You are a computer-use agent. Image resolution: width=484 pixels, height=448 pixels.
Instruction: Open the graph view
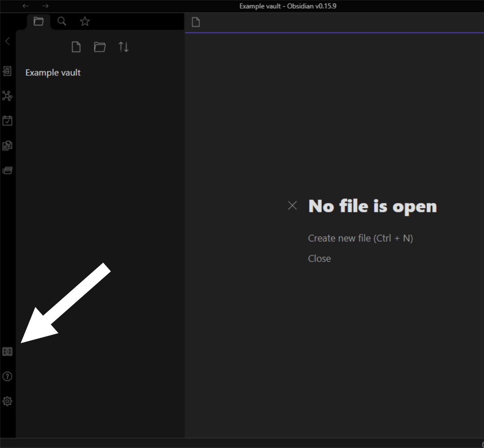pos(7,95)
